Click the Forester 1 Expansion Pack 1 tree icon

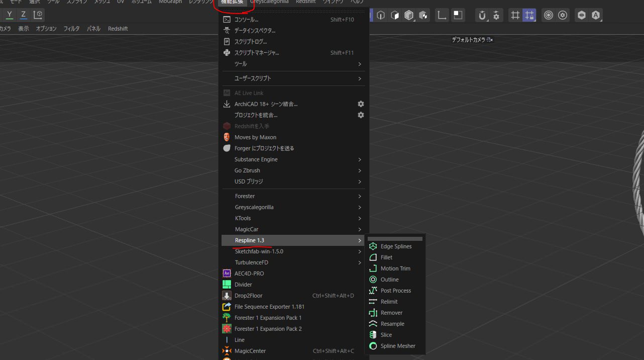227,318
